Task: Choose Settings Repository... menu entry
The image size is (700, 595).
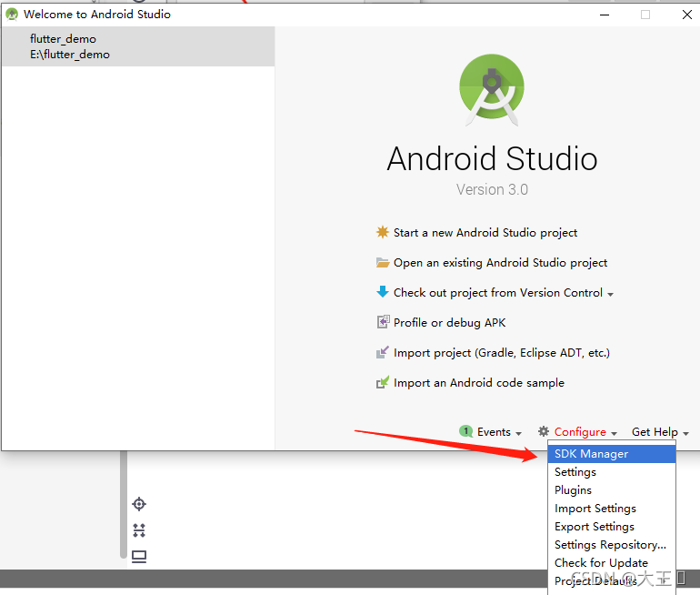Action: coord(611,545)
